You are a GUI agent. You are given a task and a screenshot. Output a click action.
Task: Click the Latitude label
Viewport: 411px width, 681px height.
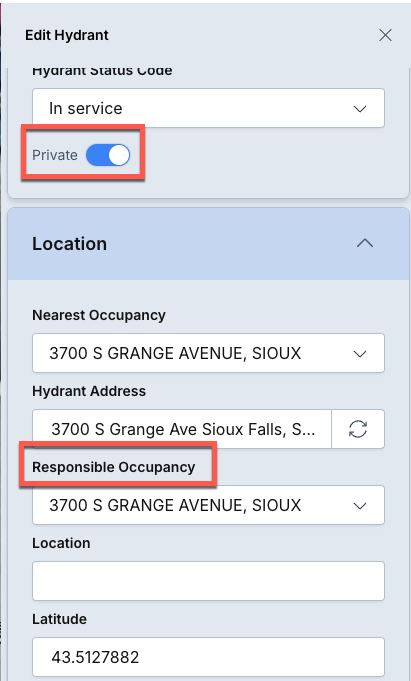tap(60, 619)
